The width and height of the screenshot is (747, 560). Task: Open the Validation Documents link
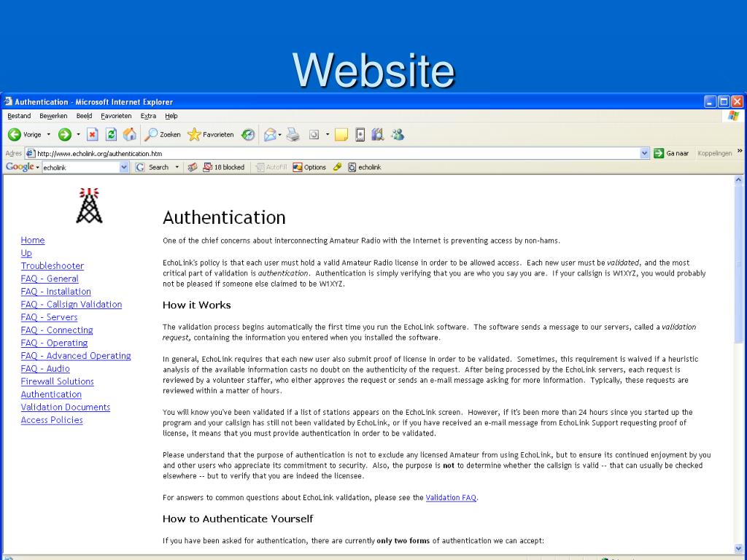pyautogui.click(x=65, y=407)
